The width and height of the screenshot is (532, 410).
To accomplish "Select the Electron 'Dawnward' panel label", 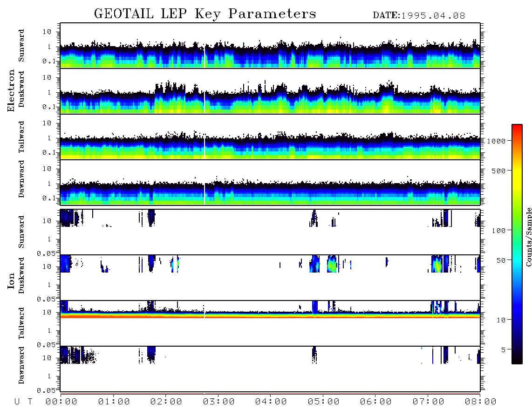I will [x=21, y=179].
